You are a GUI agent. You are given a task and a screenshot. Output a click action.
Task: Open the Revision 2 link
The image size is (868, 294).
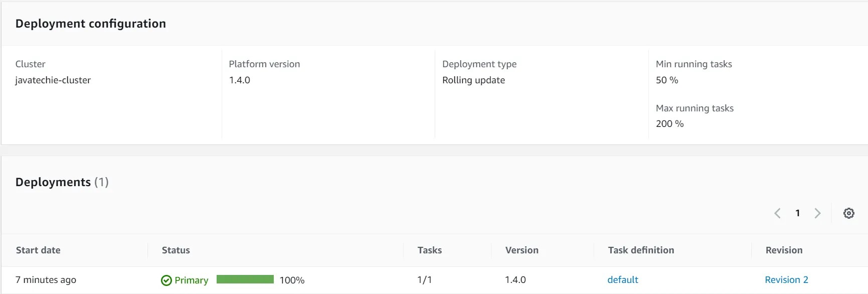coord(786,280)
